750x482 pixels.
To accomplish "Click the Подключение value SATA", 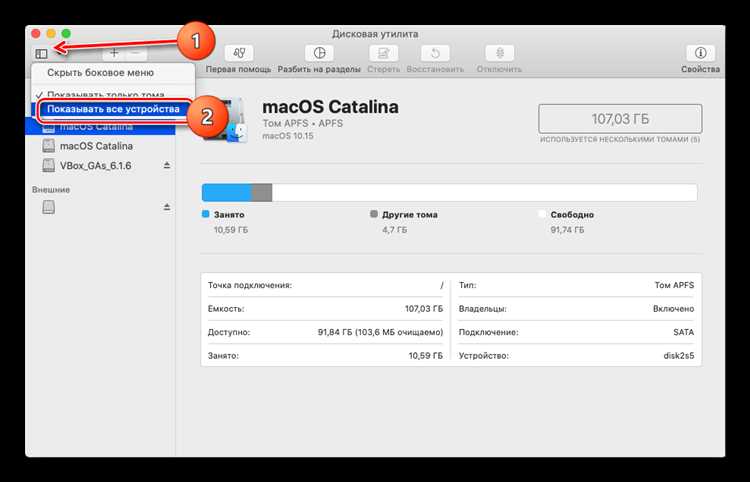I will pyautogui.click(x=684, y=332).
